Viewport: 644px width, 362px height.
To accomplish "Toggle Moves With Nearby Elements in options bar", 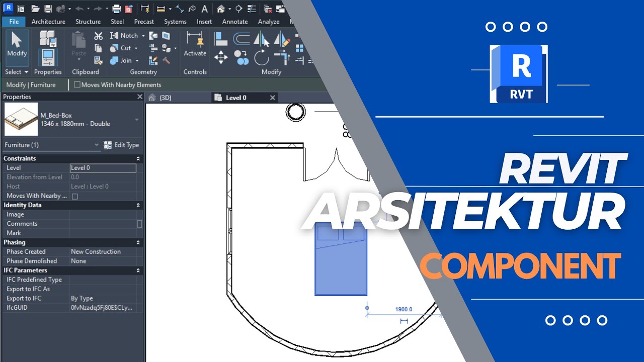I will click(77, 85).
